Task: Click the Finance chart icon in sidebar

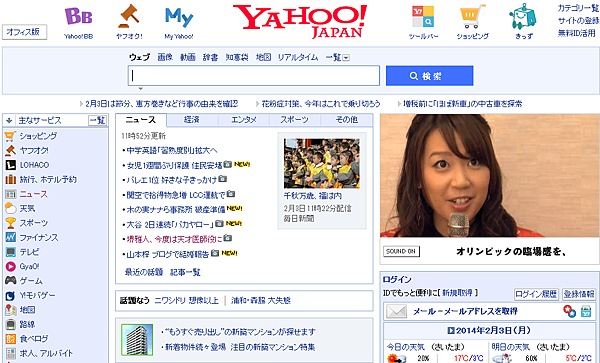Action: (10, 237)
